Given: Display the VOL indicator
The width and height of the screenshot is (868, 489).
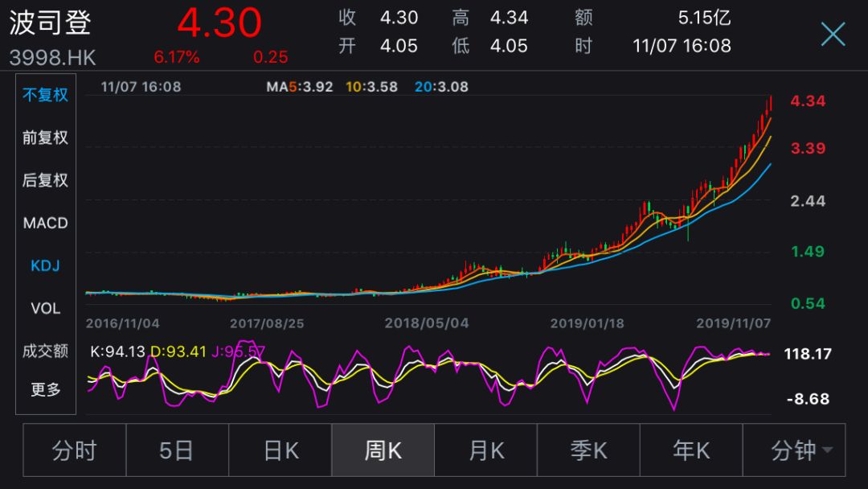Looking at the screenshot, I should [x=45, y=309].
